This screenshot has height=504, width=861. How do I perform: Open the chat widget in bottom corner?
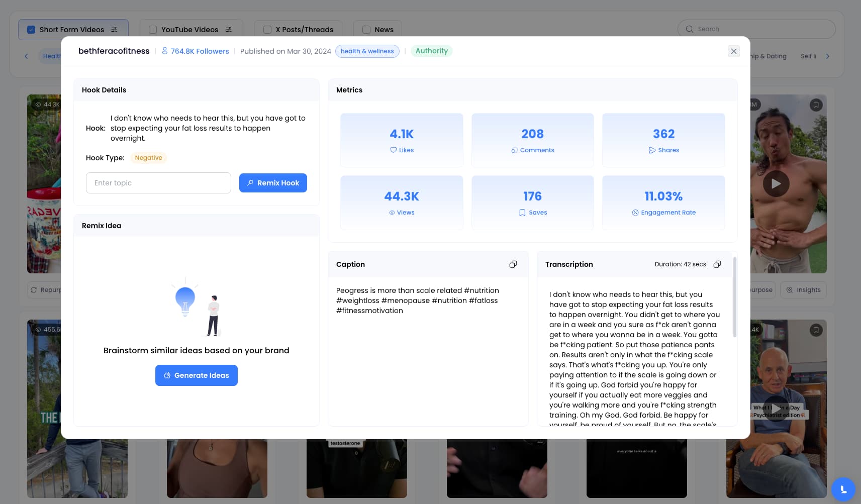(x=843, y=489)
